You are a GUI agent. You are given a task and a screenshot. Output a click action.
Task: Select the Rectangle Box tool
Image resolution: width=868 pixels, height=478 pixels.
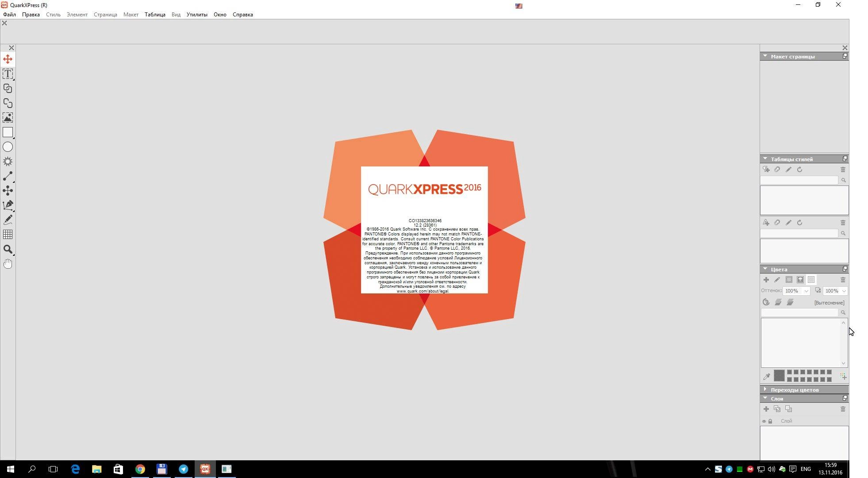(x=8, y=132)
